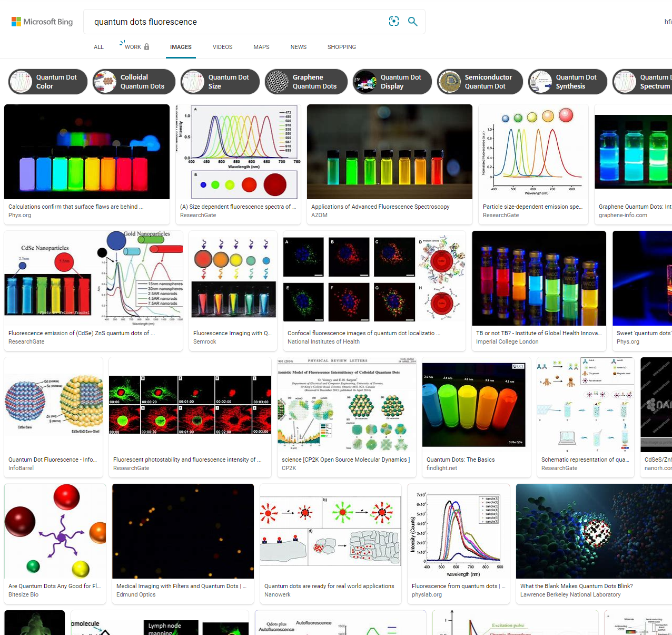
Task: Open the SHOPPING tab
Action: (342, 47)
